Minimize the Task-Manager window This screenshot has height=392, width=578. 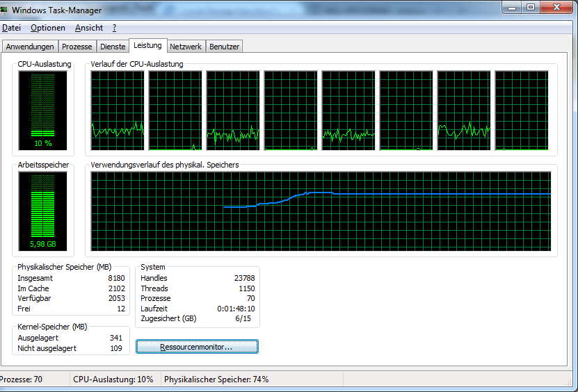[512, 7]
